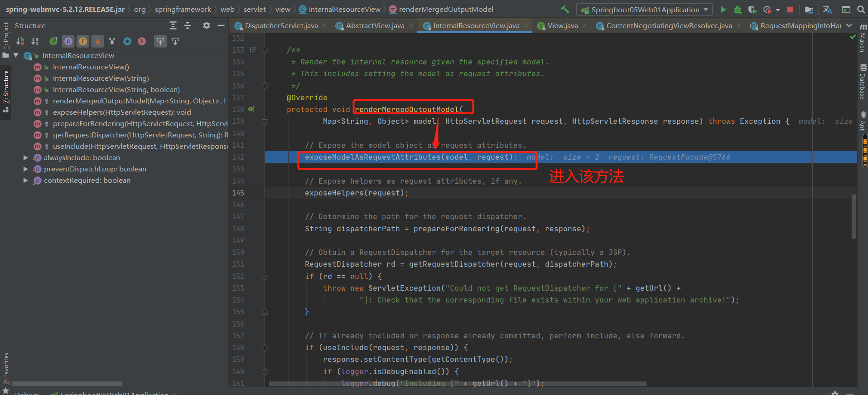The image size is (868, 395).
Task: Close the DispatcherServlet.java tab
Action: pos(324,25)
